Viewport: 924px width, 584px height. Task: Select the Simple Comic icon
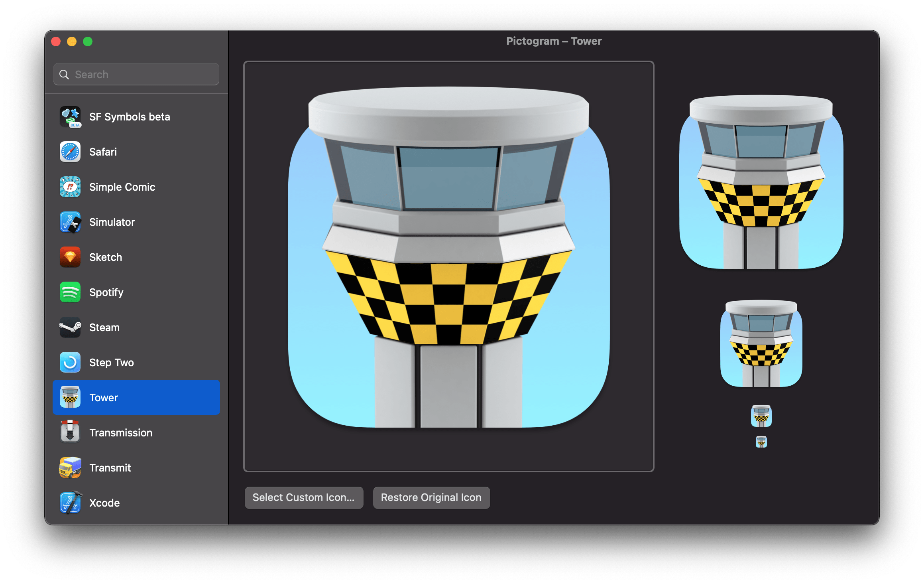pyautogui.click(x=70, y=187)
